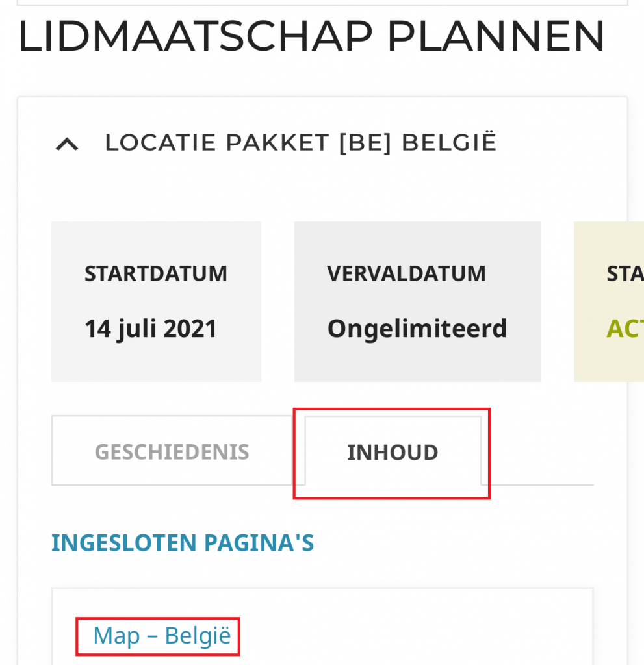
Task: Click the green cut-off ACT status text
Action: pos(625,329)
